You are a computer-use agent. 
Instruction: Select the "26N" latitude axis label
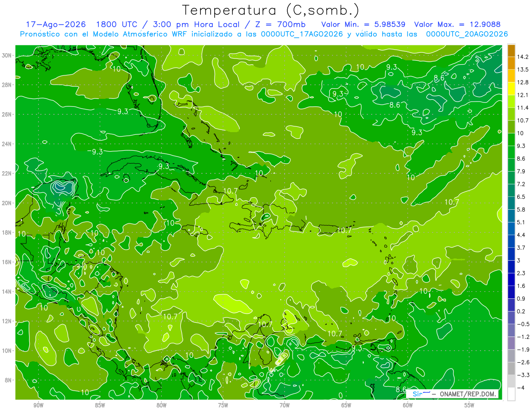[x=8, y=114]
